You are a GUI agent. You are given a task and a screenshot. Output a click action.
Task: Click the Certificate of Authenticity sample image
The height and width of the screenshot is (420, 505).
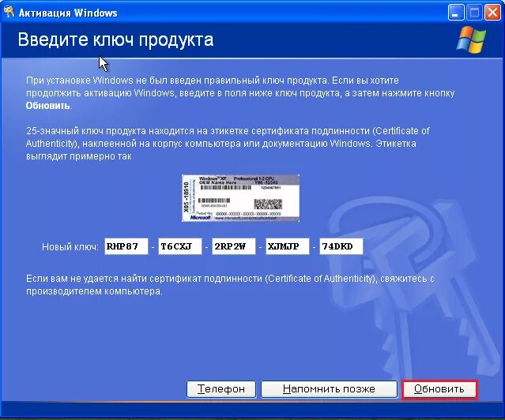pyautogui.click(x=240, y=198)
